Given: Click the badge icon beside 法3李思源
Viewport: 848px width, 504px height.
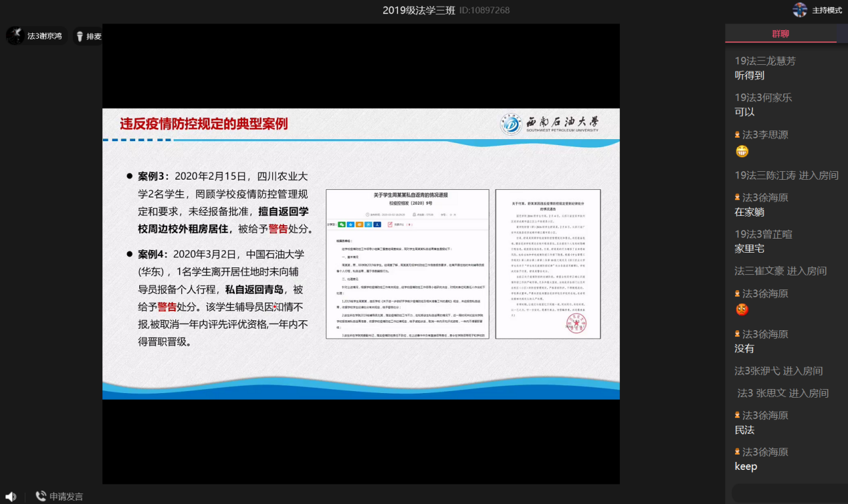Looking at the screenshot, I should point(738,134).
